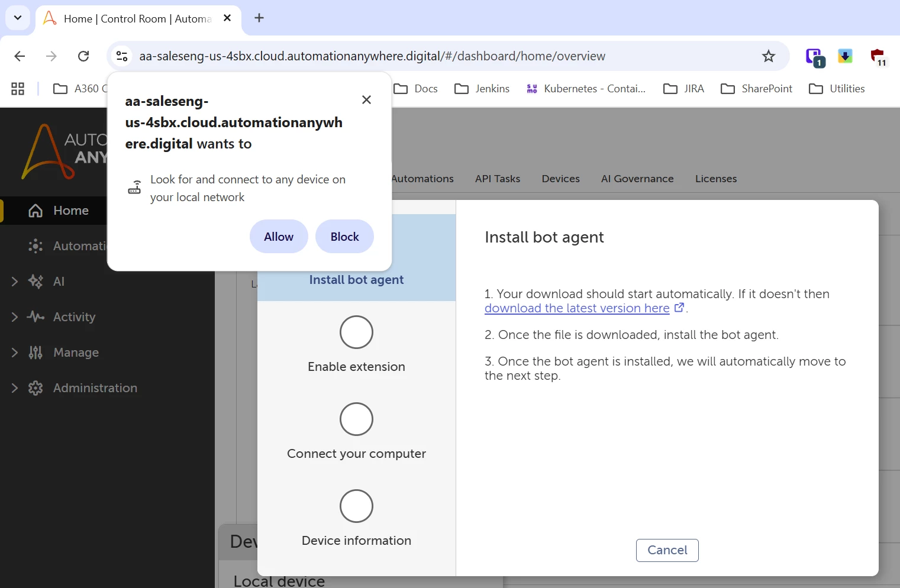Open red extension icon with badge 11
900x588 pixels.
point(878,57)
